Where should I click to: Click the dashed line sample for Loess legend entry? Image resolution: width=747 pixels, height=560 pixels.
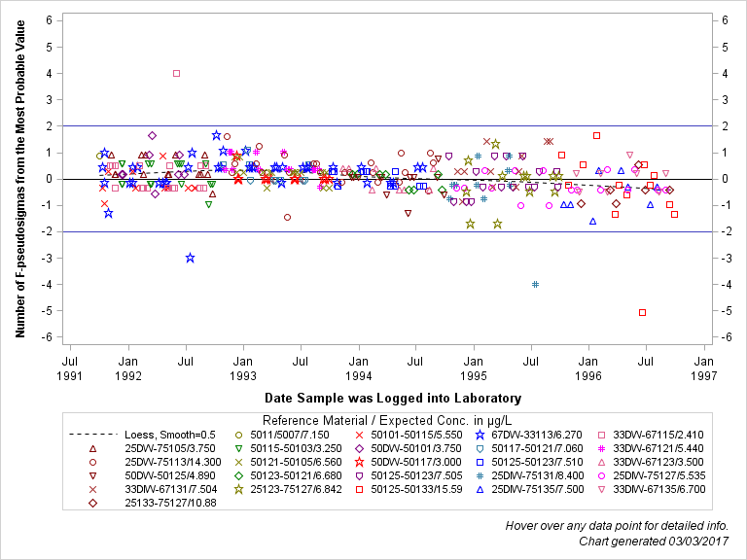[93, 435]
